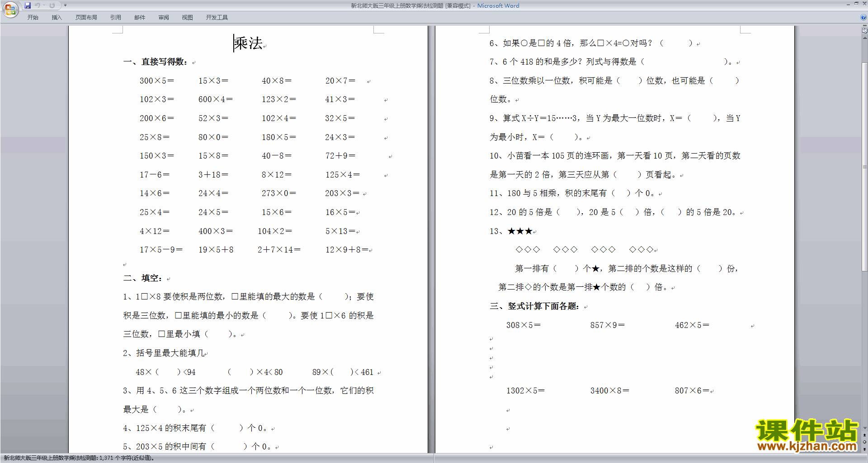868x463 pixels.
Task: Click the vertical scrollbar down arrow
Action: (865, 428)
